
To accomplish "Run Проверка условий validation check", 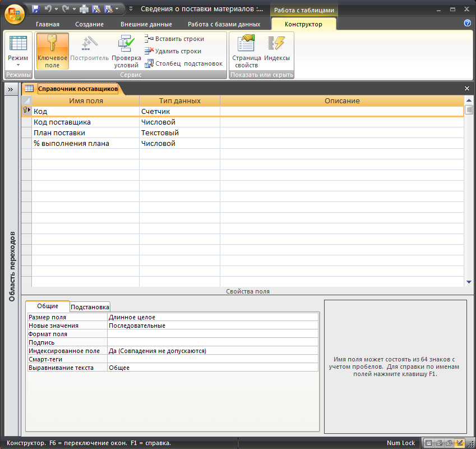I will pos(126,51).
